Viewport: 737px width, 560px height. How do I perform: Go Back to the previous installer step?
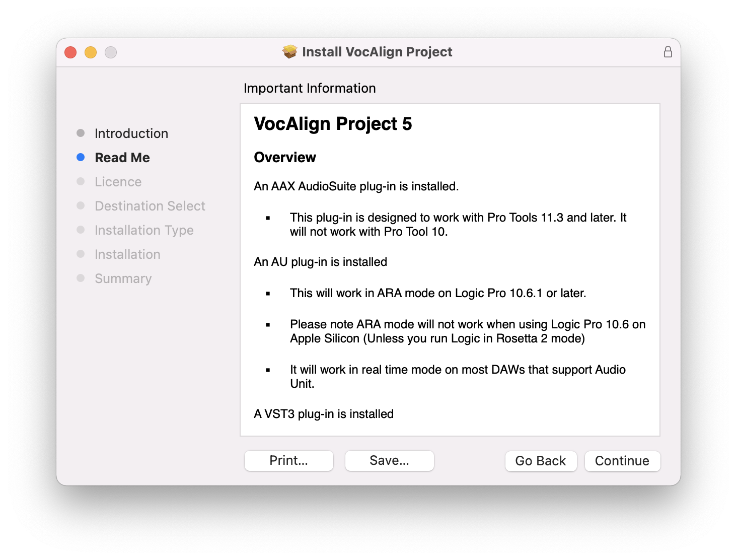(x=540, y=461)
